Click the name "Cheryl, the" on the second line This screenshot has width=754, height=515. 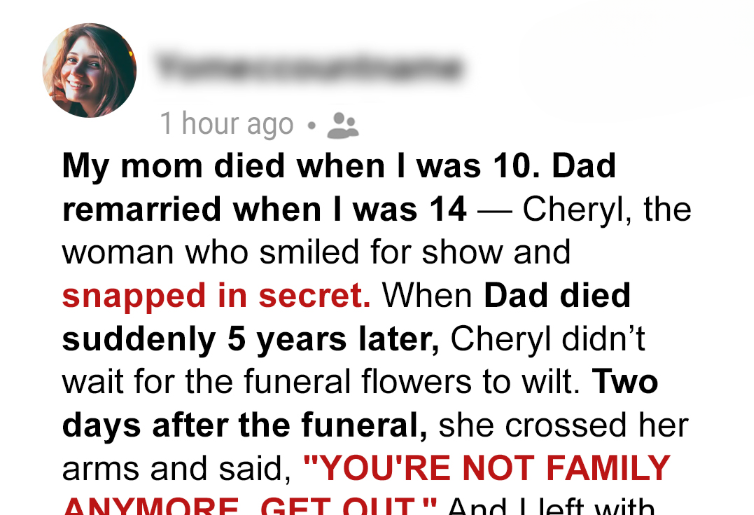click(x=607, y=210)
